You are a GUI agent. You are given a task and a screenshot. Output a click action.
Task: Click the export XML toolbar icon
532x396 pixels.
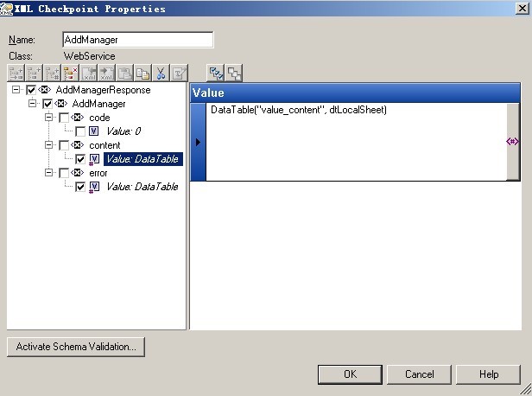(x=107, y=73)
